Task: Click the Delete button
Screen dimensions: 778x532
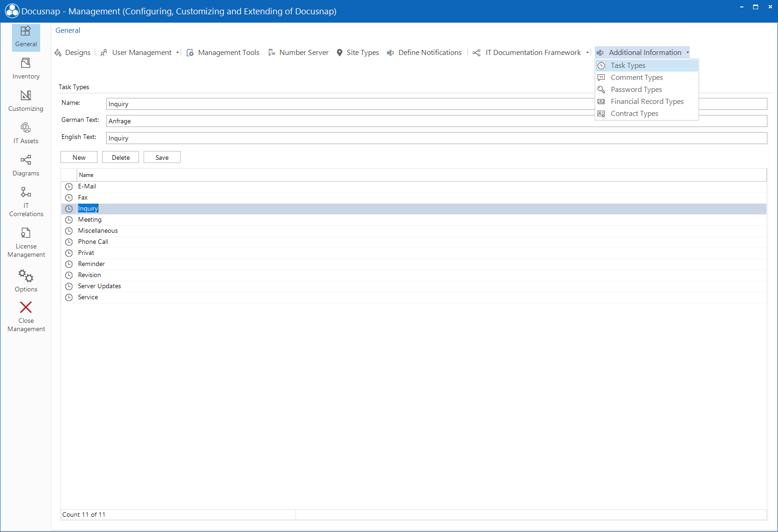Action: coord(121,157)
